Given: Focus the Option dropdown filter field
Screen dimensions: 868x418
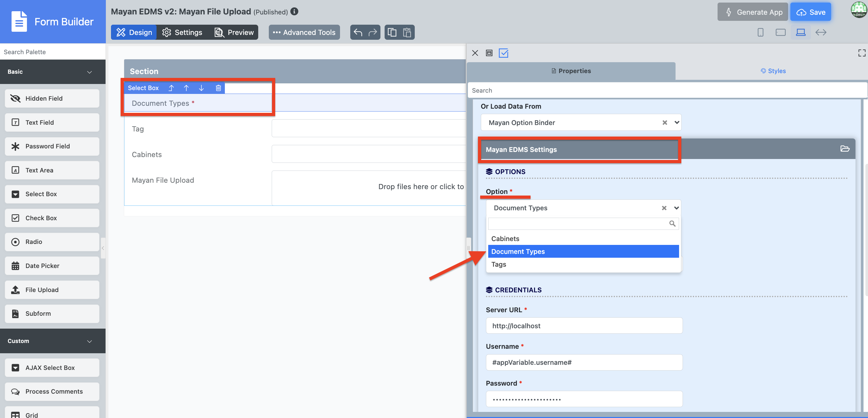Looking at the screenshot, I should (583, 224).
